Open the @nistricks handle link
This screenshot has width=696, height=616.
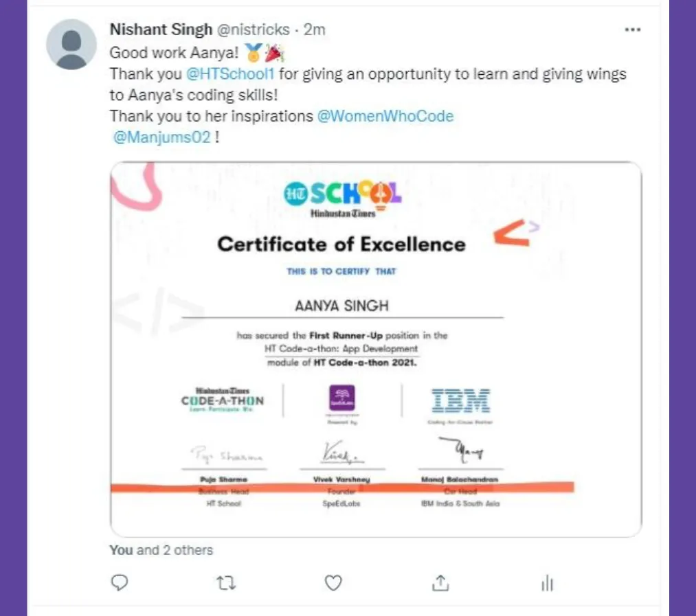(254, 30)
